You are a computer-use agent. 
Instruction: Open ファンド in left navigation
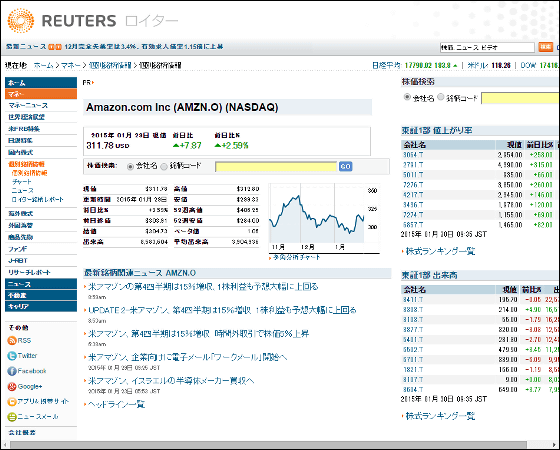[x=18, y=249]
